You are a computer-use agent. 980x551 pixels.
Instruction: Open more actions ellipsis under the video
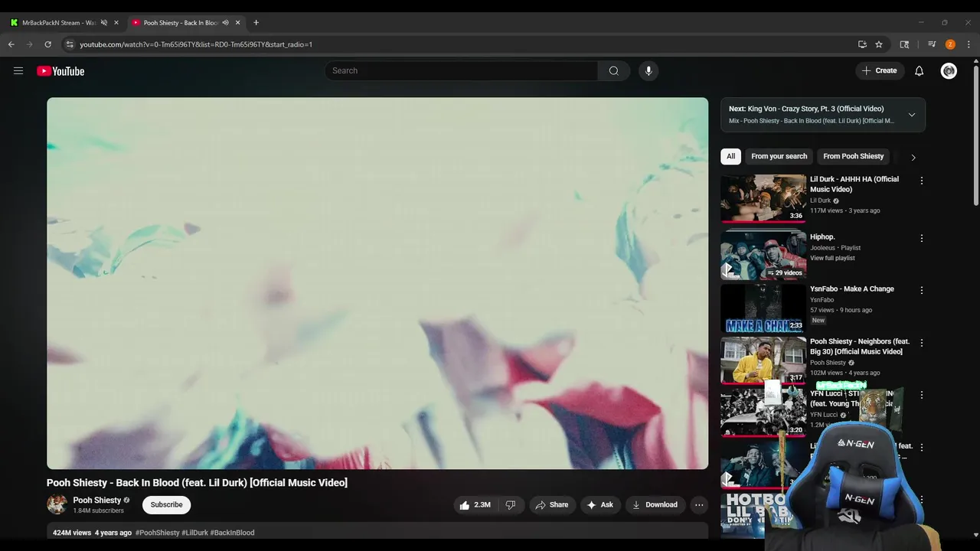(699, 505)
